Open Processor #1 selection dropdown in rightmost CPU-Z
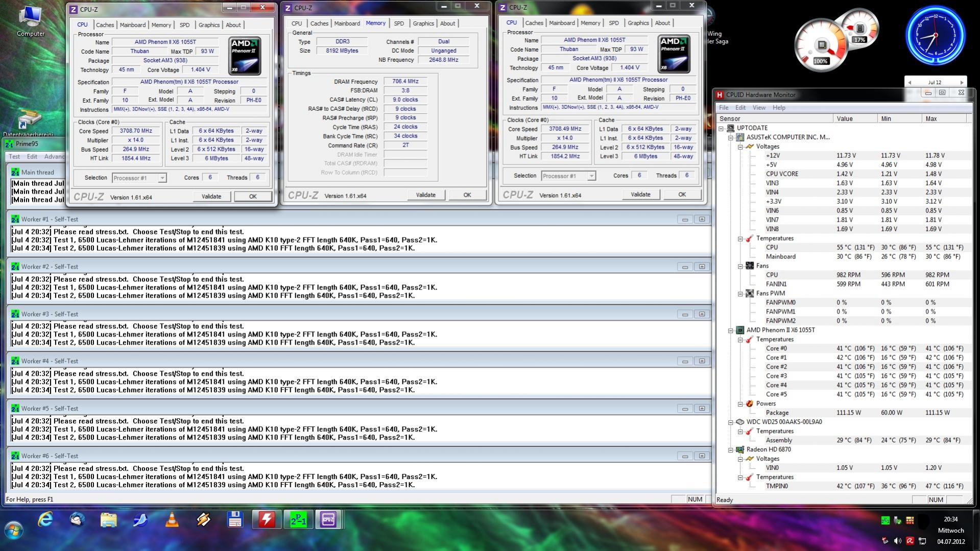Image resolution: width=980 pixels, height=551 pixels. (568, 176)
